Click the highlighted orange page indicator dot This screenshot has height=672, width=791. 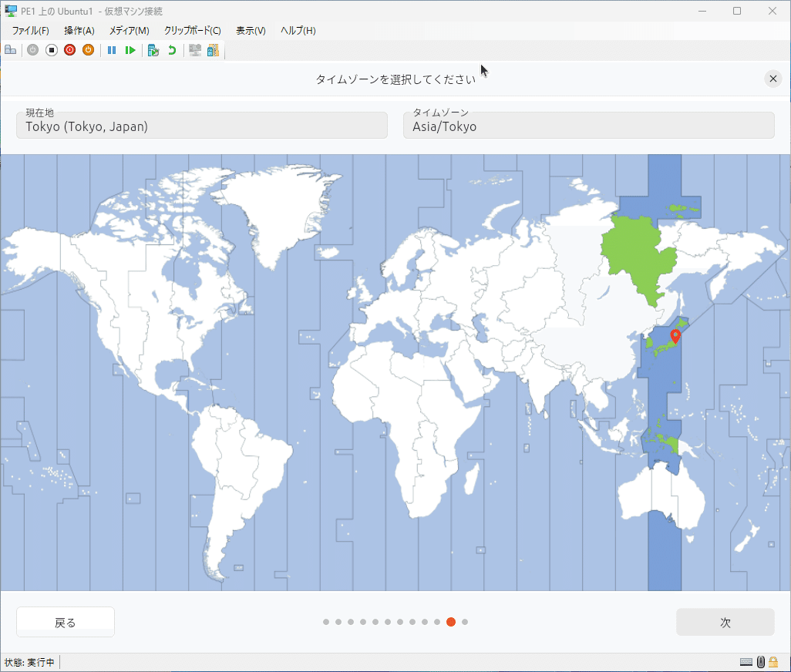point(451,622)
